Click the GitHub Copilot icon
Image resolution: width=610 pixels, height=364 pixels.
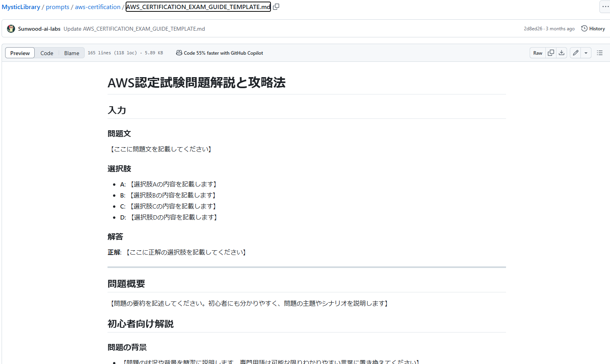pos(179,53)
